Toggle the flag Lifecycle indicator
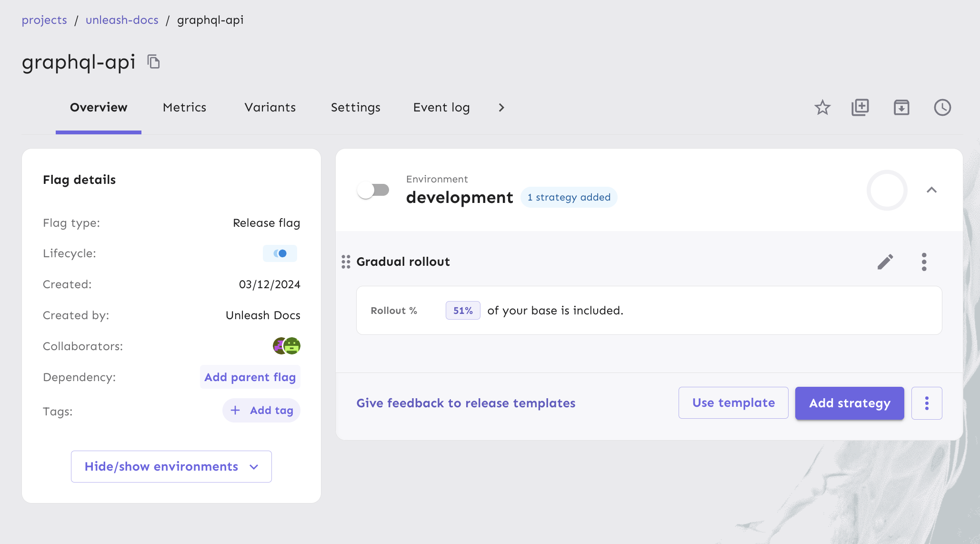Viewport: 980px width, 544px height. pos(280,253)
